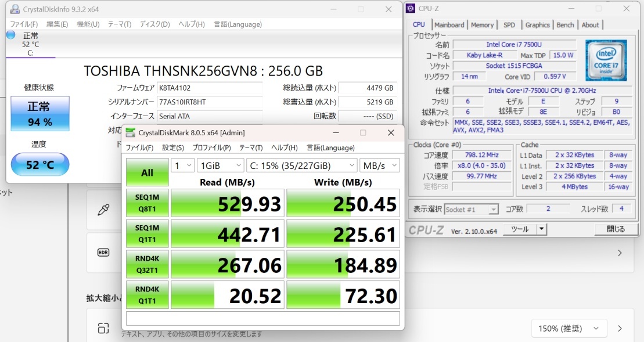Open プロファイル(P) menu in CrystalDiskMark
The height and width of the screenshot is (342, 644).
coord(211,148)
